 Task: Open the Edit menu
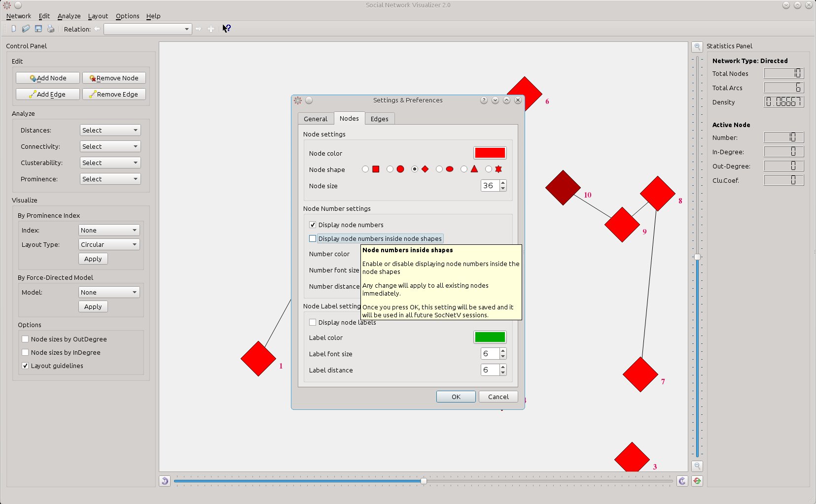(44, 16)
